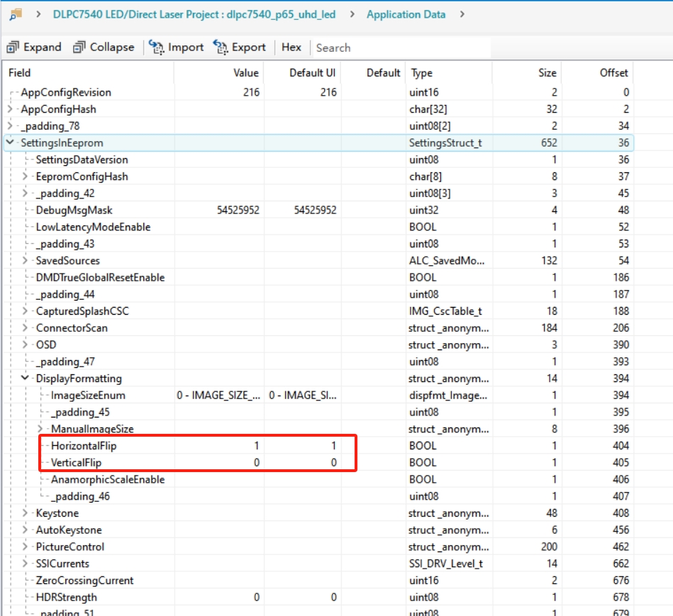Viewport: 673px width, 616px height.
Task: Select the LowLatencyModeEnable field
Action: tap(93, 227)
